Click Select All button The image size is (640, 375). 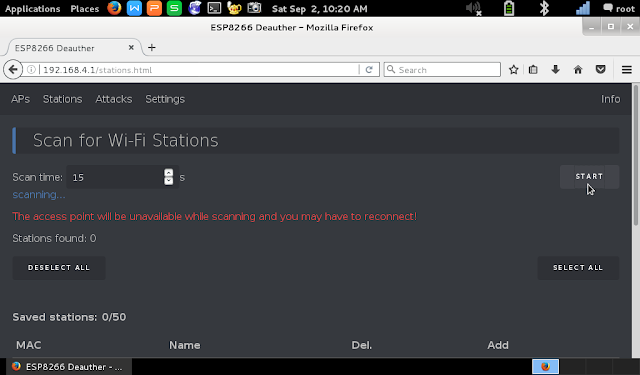(x=578, y=268)
